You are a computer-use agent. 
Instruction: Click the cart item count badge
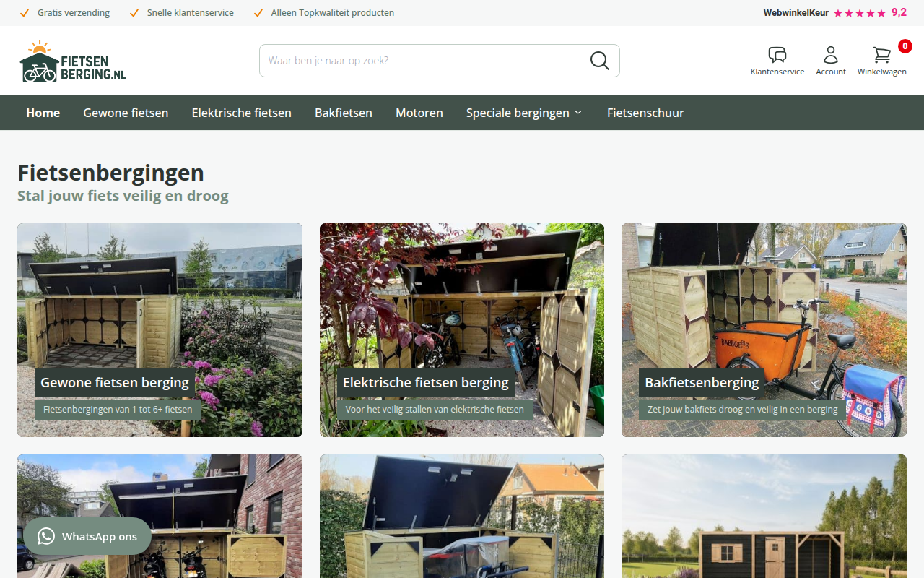pos(905,46)
